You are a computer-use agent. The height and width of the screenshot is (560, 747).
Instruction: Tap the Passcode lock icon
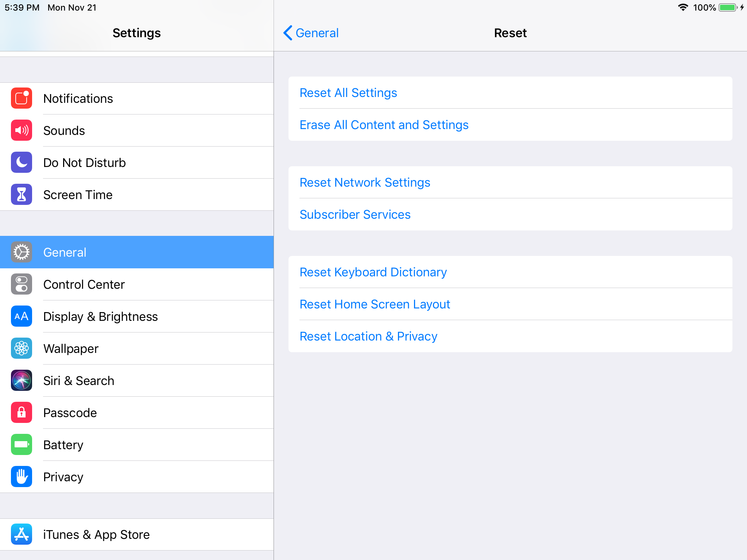pyautogui.click(x=22, y=413)
